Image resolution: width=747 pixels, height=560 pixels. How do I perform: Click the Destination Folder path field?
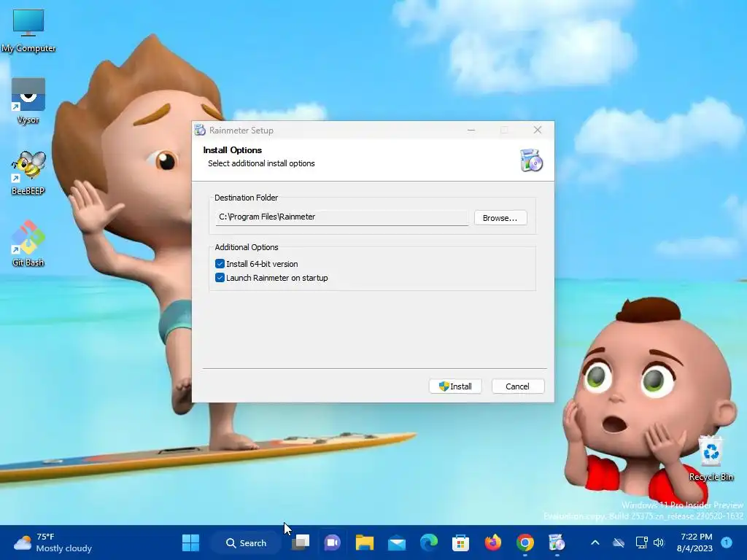point(342,217)
